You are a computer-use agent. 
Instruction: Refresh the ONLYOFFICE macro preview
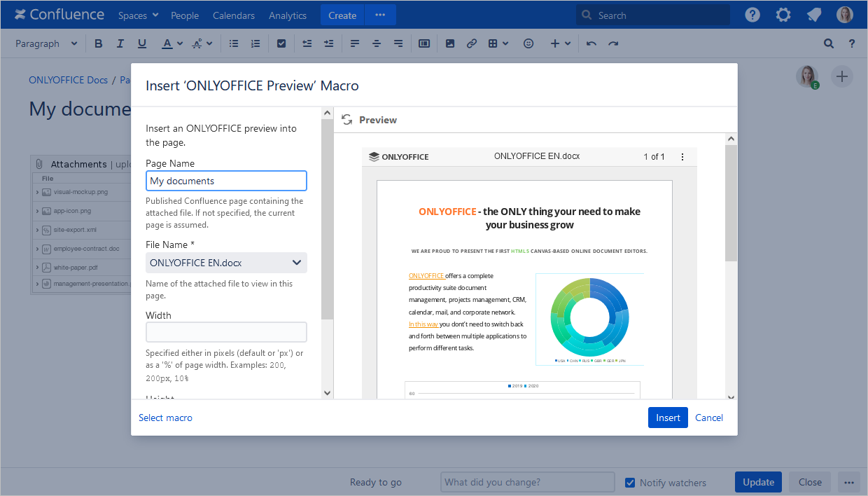347,119
